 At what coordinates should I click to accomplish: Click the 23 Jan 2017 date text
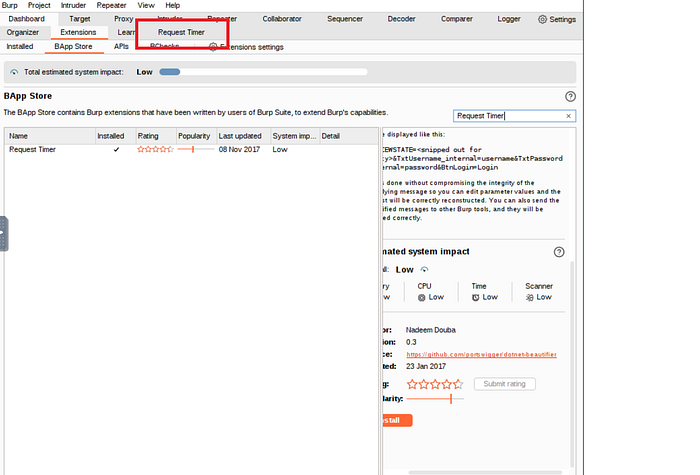(x=426, y=367)
